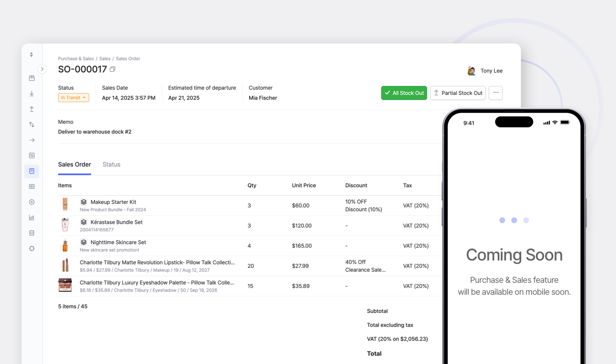Screen dimensions: 616x364
Task: Click the Partial Stock Out button
Action: click(457, 93)
